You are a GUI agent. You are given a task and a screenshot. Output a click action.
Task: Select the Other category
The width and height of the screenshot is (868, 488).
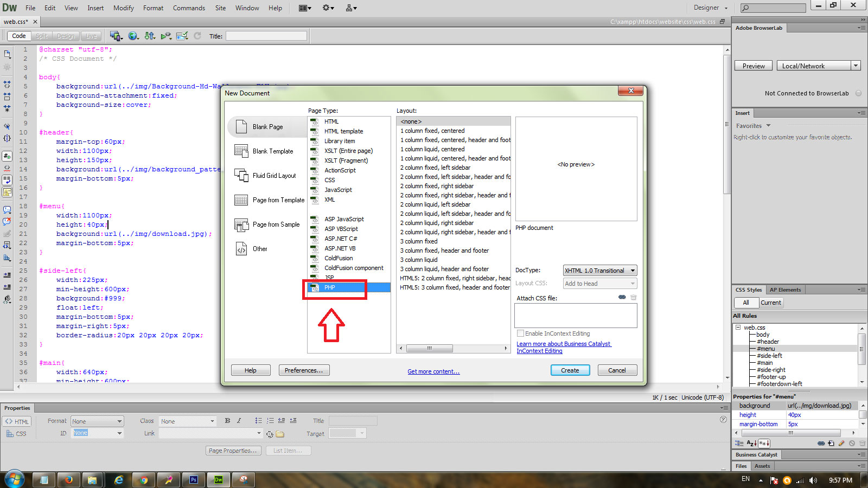pyautogui.click(x=266, y=248)
